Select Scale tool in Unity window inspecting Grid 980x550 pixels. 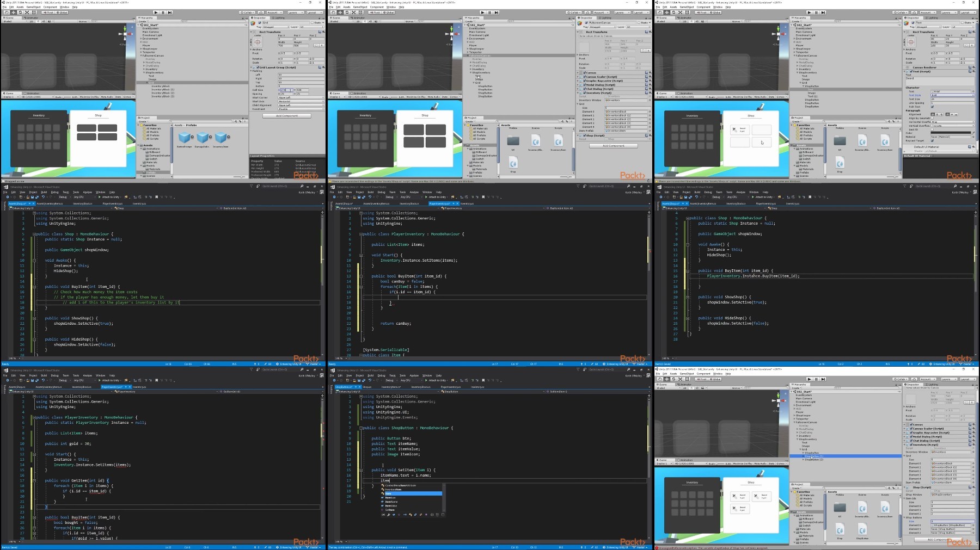coord(27,13)
